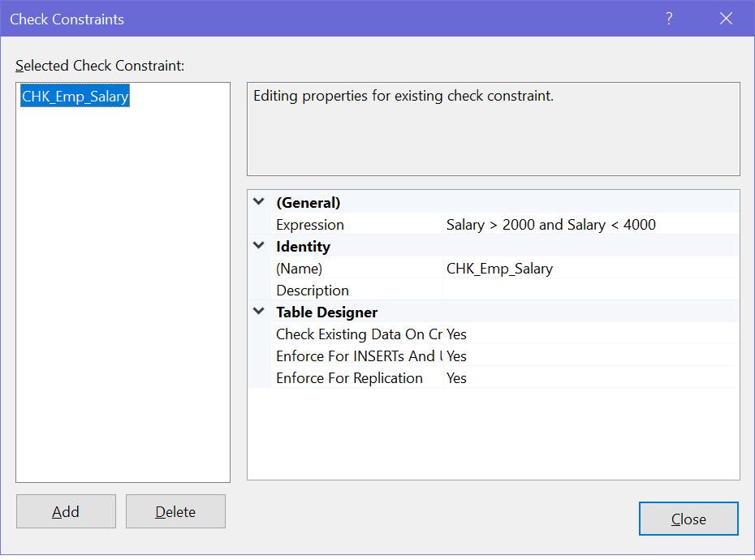Viewport: 755px width, 560px height.
Task: Close the Check Constraints dialog
Action: (688, 519)
